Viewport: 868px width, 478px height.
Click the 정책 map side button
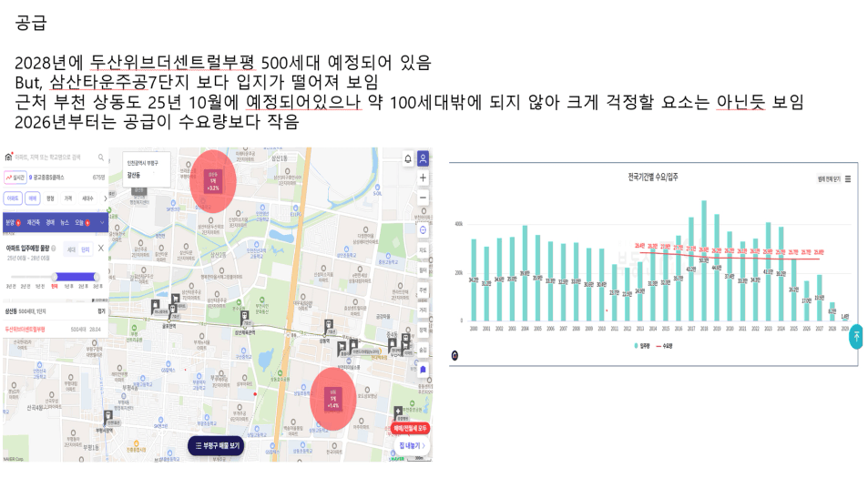tap(423, 330)
